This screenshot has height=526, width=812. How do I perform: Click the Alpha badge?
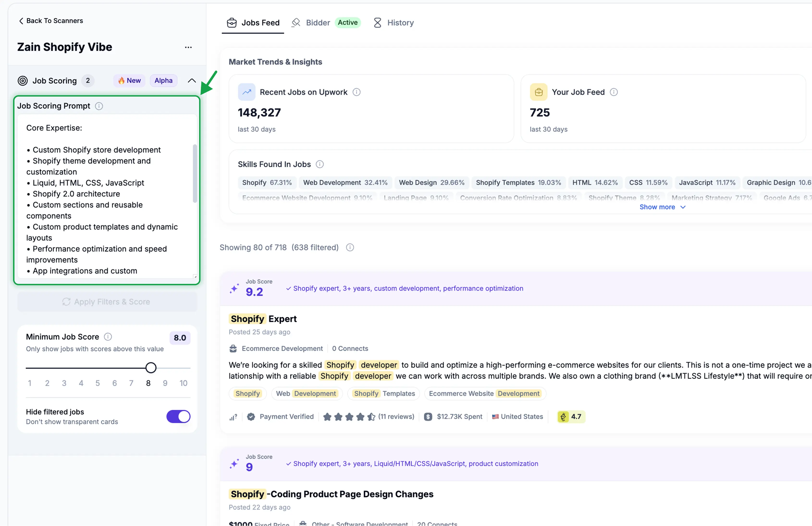(163, 81)
